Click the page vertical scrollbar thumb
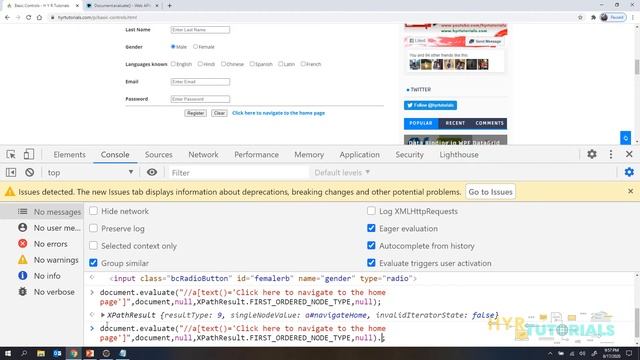The image size is (640, 360). (x=637, y=67)
